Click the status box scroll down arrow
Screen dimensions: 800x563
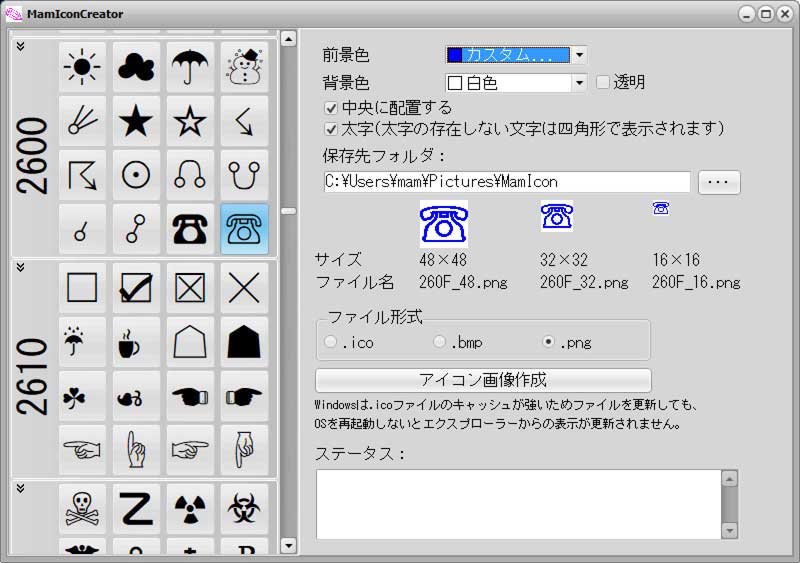point(730,531)
